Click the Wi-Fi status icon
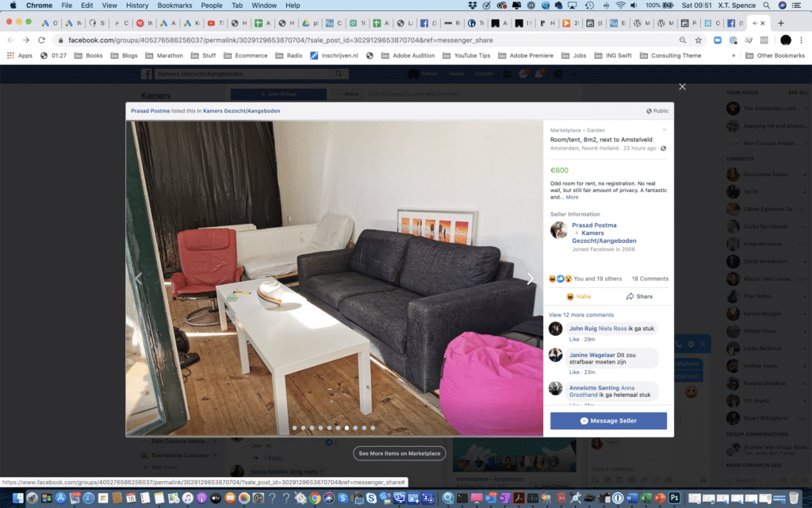This screenshot has height=508, width=812. pyautogui.click(x=620, y=6)
